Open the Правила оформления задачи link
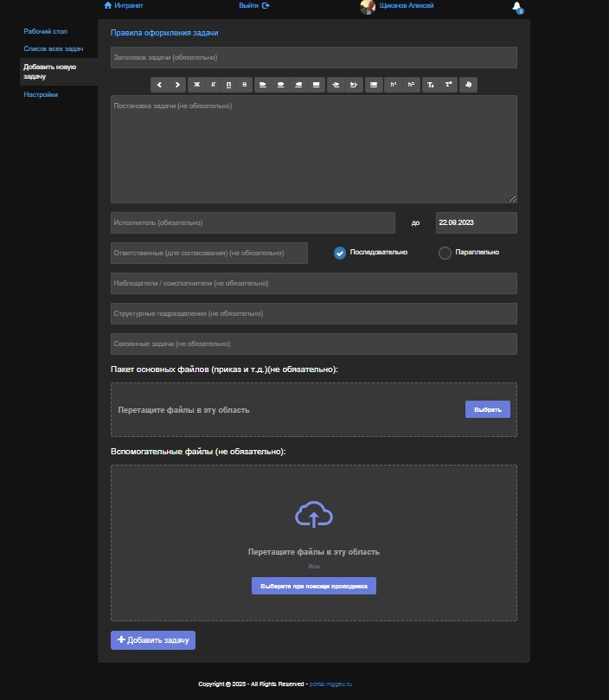 164,33
